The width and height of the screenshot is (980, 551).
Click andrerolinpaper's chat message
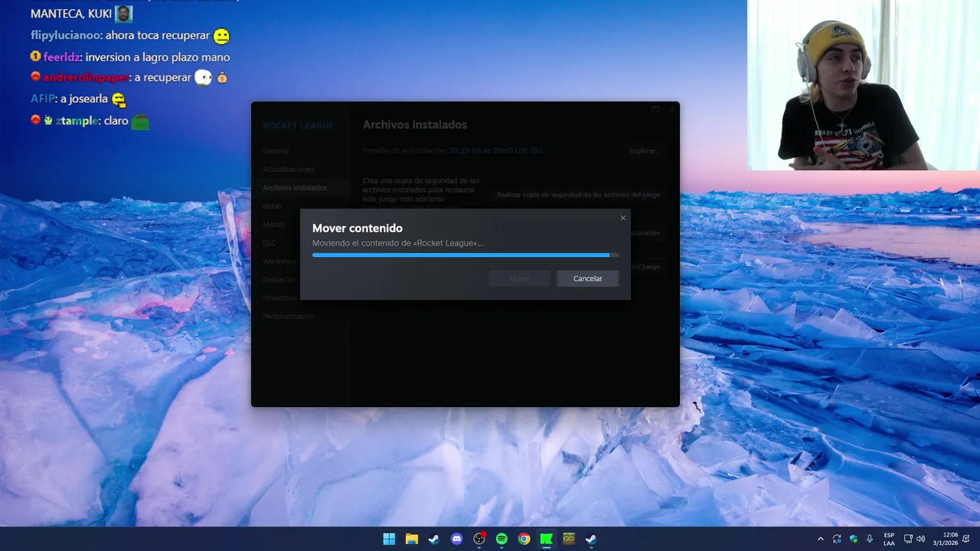pyautogui.click(x=129, y=77)
